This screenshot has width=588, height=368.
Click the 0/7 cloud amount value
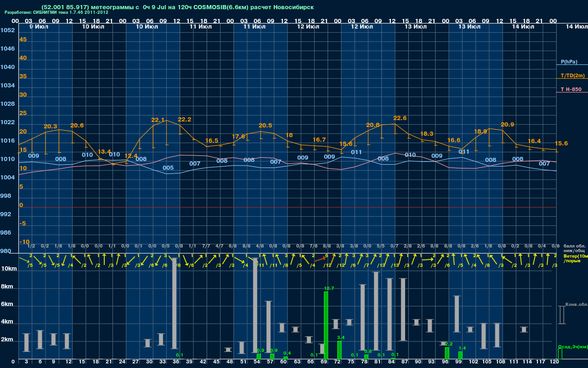(x=394, y=247)
